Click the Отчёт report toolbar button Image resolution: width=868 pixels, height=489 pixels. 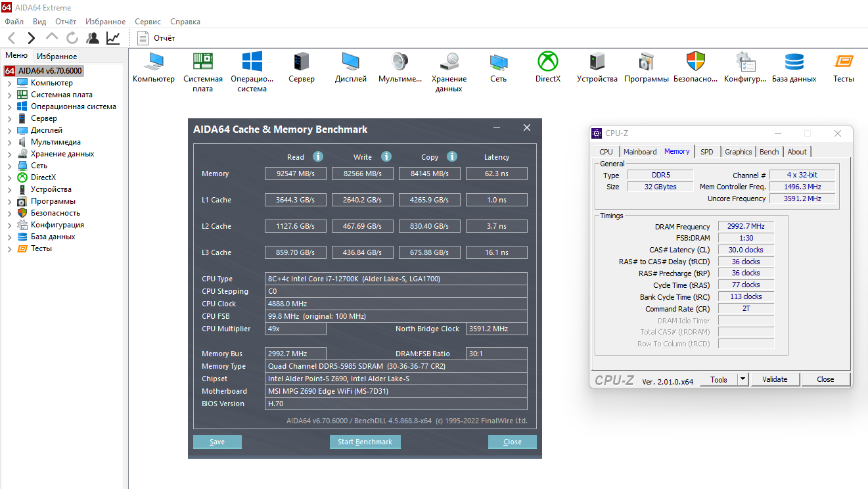click(156, 38)
